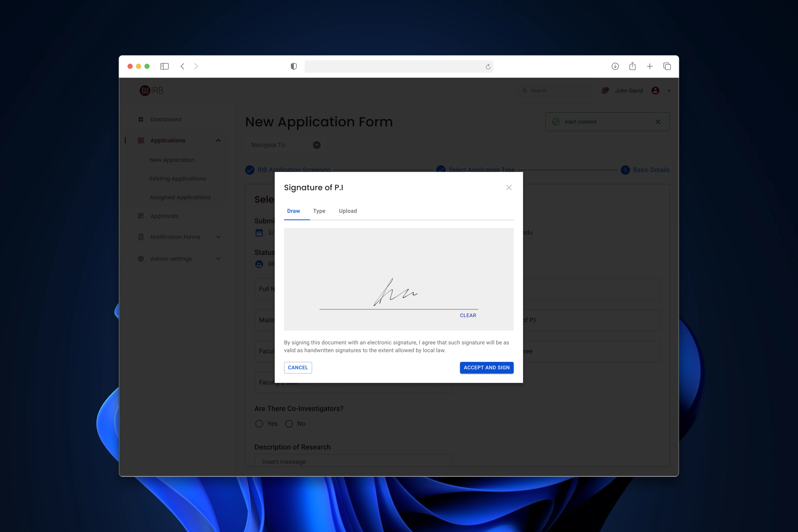Open John David's profile avatar icon
798x532 pixels.
pyautogui.click(x=655, y=91)
